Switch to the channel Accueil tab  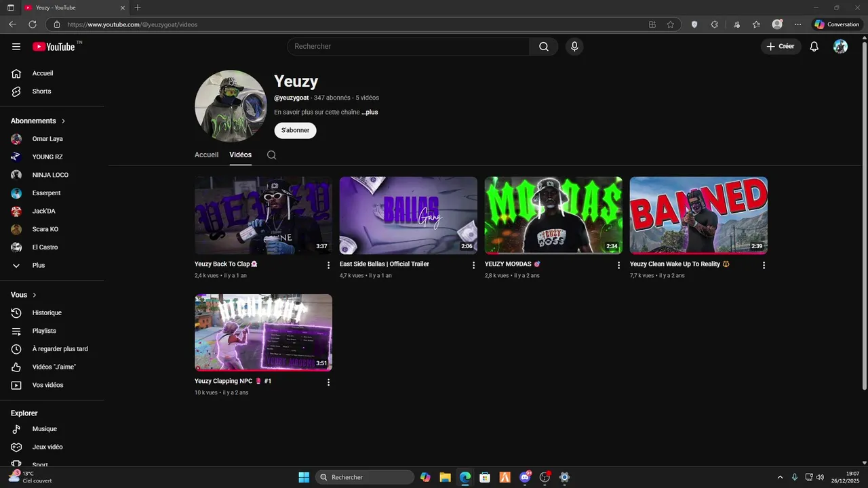click(206, 155)
